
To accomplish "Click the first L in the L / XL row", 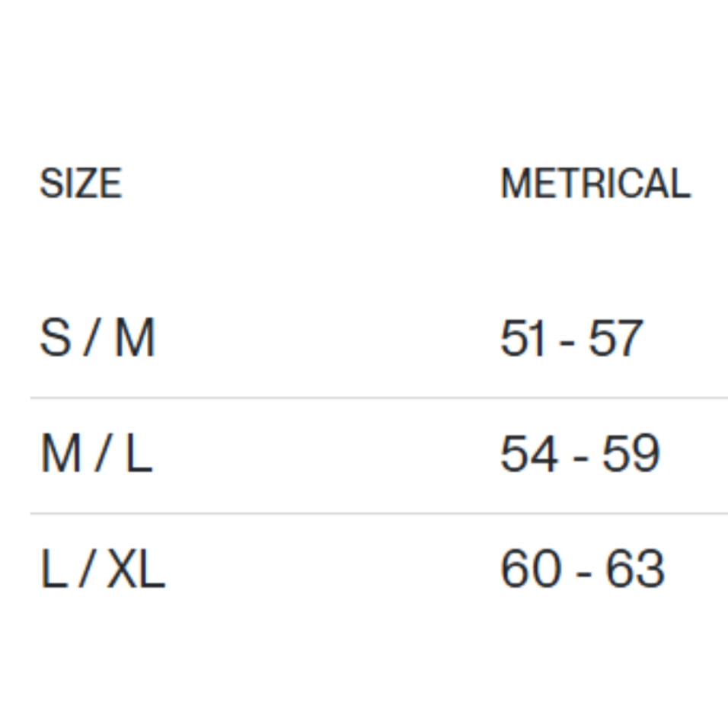I will click(53, 570).
